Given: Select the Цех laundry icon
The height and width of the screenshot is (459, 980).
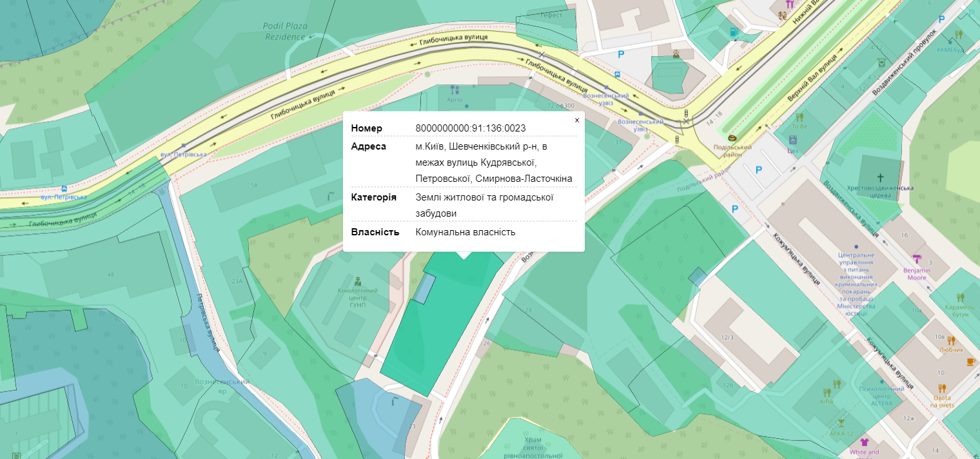Looking at the screenshot, I should tap(792, 139).
